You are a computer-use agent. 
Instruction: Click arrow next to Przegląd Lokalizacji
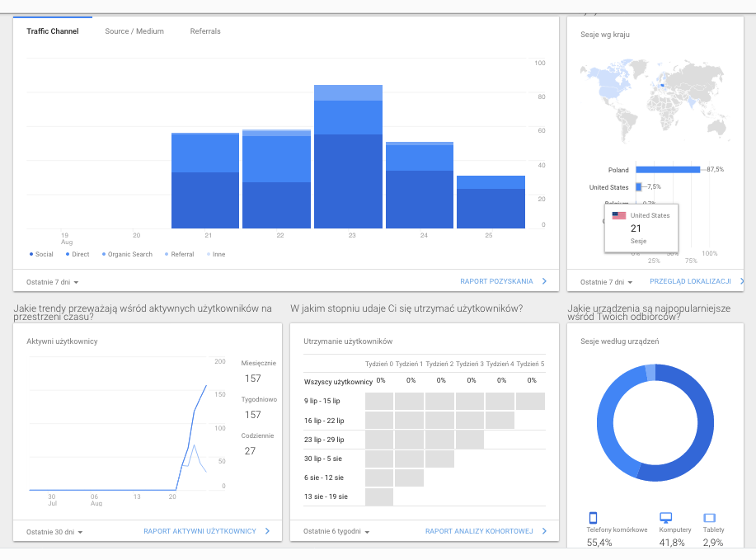pyautogui.click(x=742, y=281)
